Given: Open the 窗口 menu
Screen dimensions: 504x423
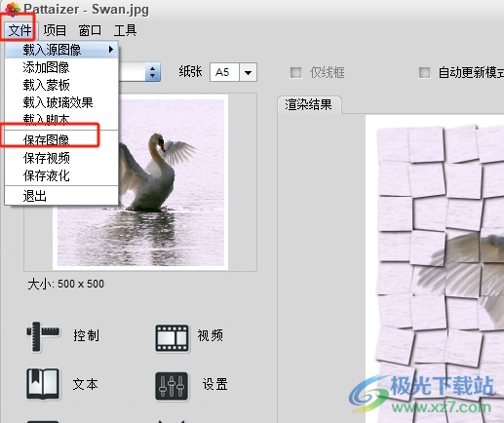Looking at the screenshot, I should pyautogui.click(x=90, y=30).
